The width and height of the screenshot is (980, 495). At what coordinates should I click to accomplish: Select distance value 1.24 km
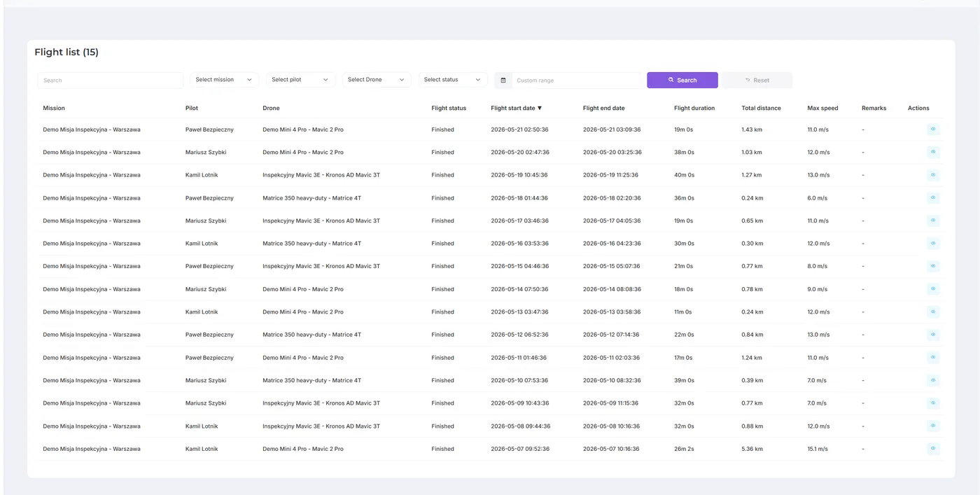[752, 358]
